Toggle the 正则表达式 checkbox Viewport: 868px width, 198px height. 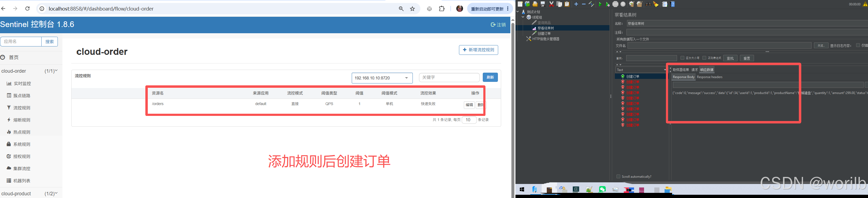click(x=704, y=58)
